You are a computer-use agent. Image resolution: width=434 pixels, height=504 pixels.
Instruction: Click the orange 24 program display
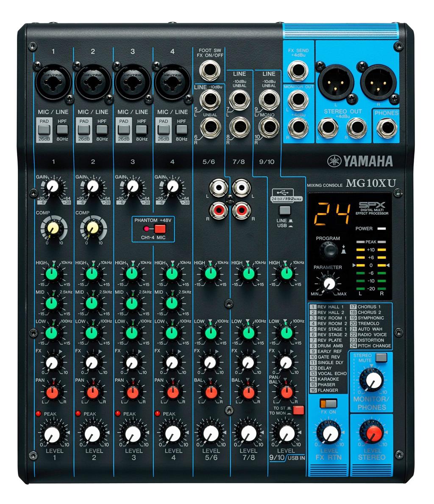(x=332, y=213)
